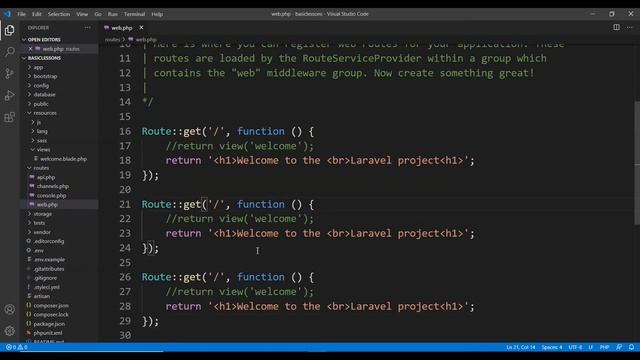Open console.php in routes folder
This screenshot has width=640, height=360.
pyautogui.click(x=51, y=196)
